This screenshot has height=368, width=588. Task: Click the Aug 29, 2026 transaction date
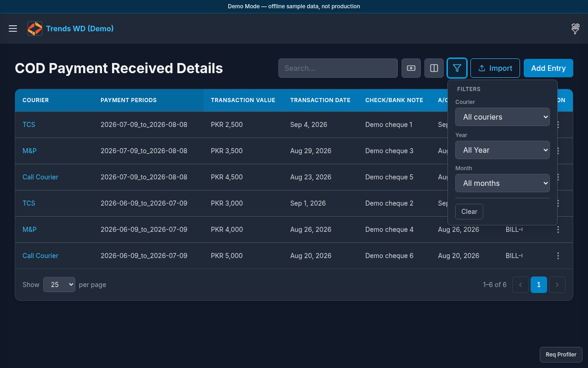pos(311,151)
